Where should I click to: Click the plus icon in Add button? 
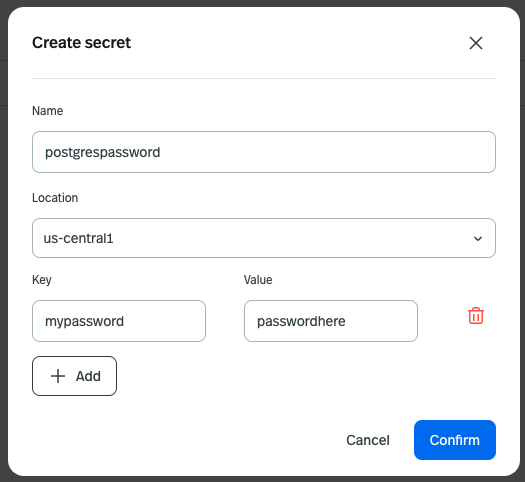tap(58, 376)
